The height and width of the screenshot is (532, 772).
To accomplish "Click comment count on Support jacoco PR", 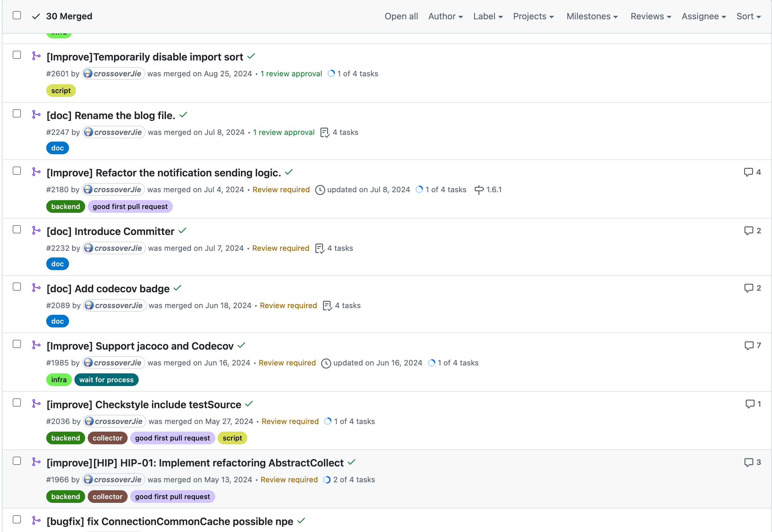I will (x=758, y=345).
